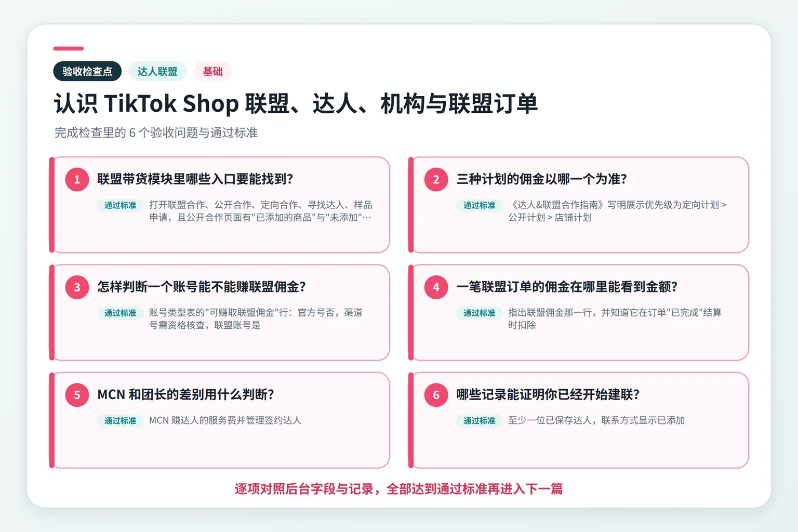Screen dimensions: 798x532
Task: Click the number 5 circle badge
Action: [x=77, y=395]
